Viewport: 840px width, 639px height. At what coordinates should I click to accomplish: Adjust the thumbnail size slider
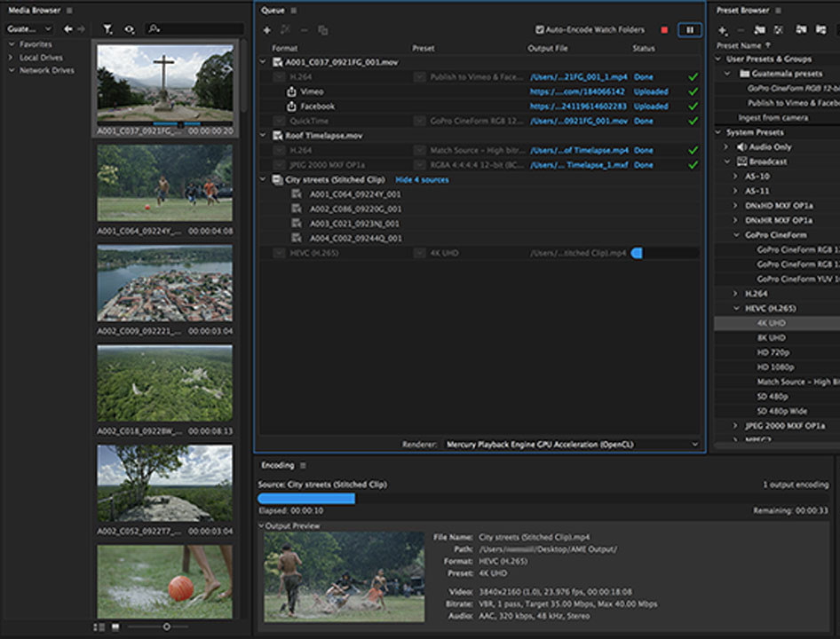pos(167,627)
